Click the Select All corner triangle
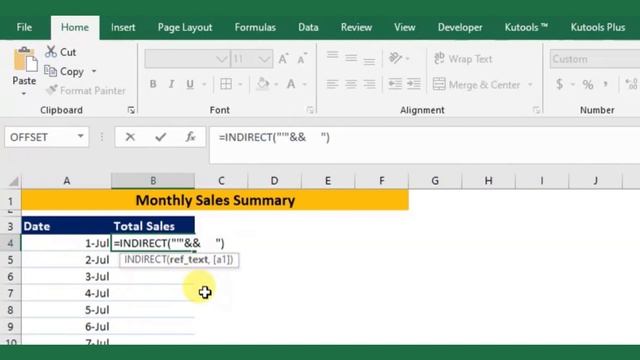The width and height of the screenshot is (640, 360). (x=13, y=181)
